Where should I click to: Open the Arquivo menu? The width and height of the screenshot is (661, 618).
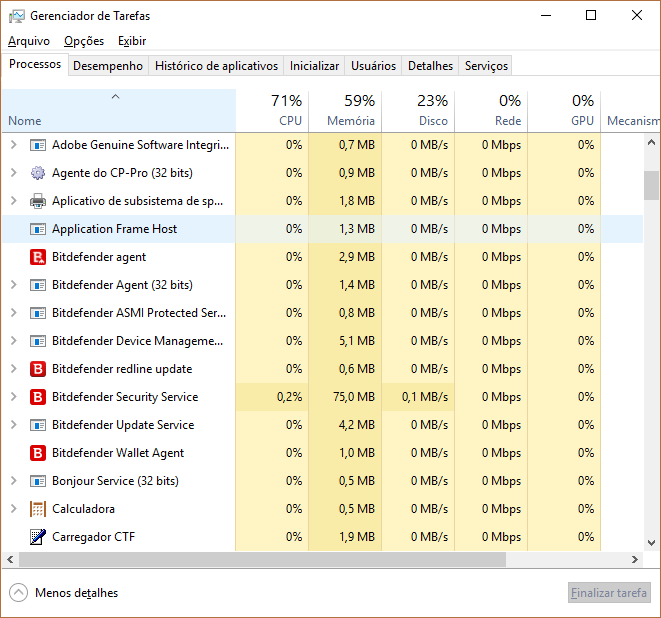(28, 41)
